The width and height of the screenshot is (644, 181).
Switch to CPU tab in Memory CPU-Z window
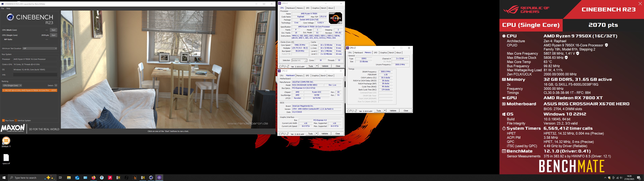tap(350, 53)
